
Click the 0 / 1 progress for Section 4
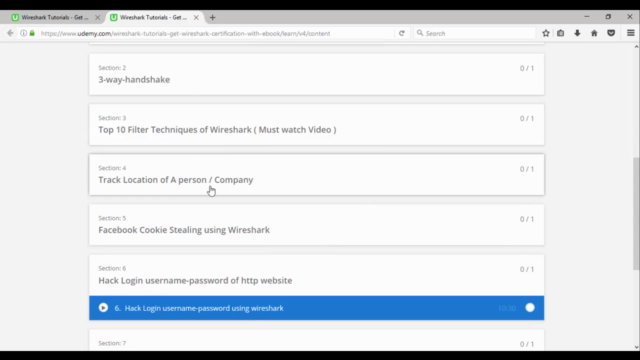click(x=527, y=169)
